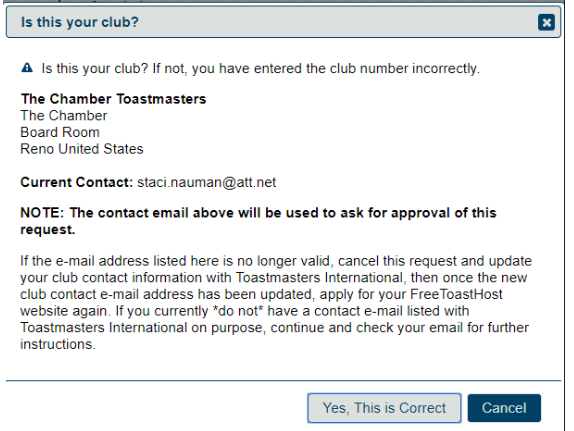Click the horizontal divider above the buttons
The height and width of the screenshot is (431, 574).
tap(283, 380)
